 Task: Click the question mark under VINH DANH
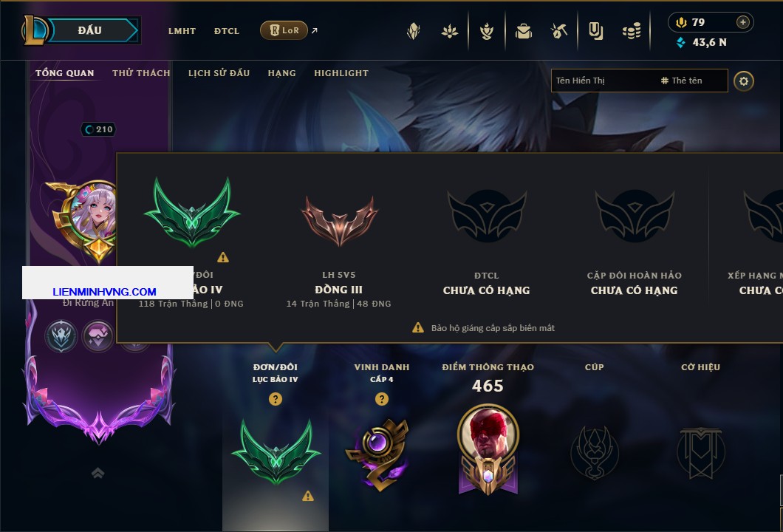[x=381, y=398]
